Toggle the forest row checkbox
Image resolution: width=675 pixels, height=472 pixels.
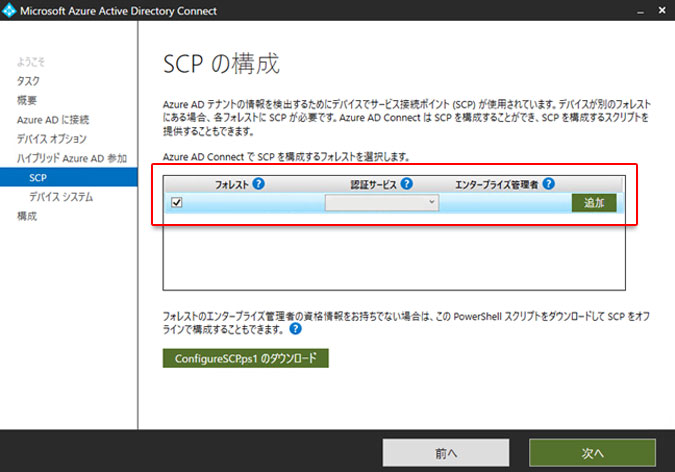[176, 202]
